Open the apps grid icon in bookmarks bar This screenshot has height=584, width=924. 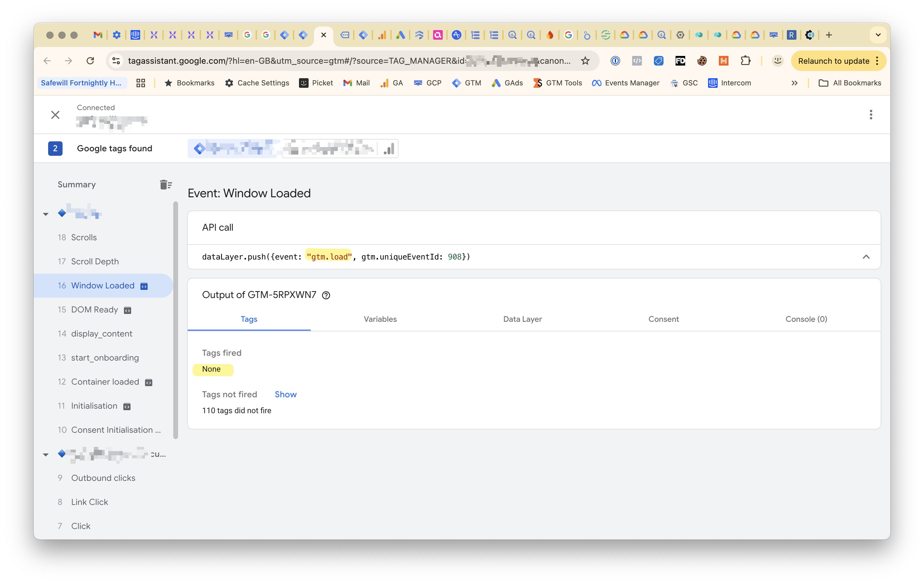click(x=141, y=83)
